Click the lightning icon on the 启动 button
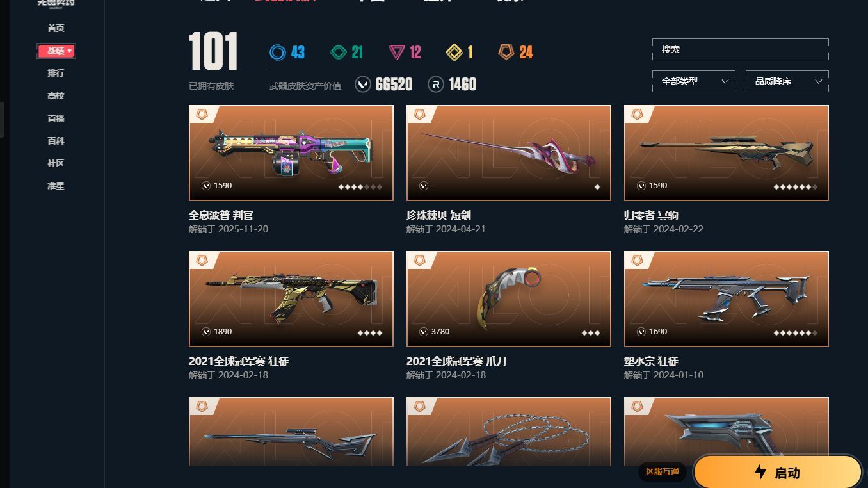Image resolution: width=868 pixels, height=488 pixels. pos(760,472)
